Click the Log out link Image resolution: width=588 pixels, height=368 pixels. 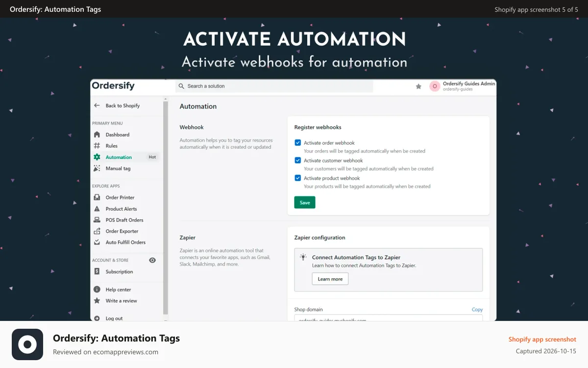coord(114,318)
